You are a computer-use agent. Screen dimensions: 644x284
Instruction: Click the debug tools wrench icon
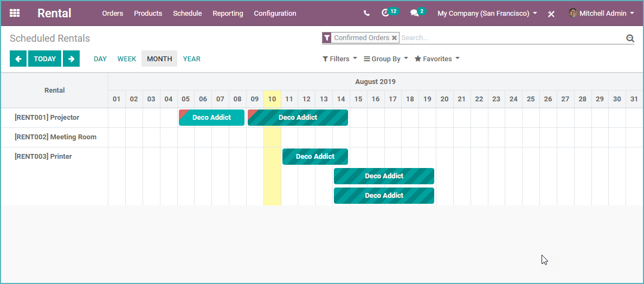tap(551, 14)
